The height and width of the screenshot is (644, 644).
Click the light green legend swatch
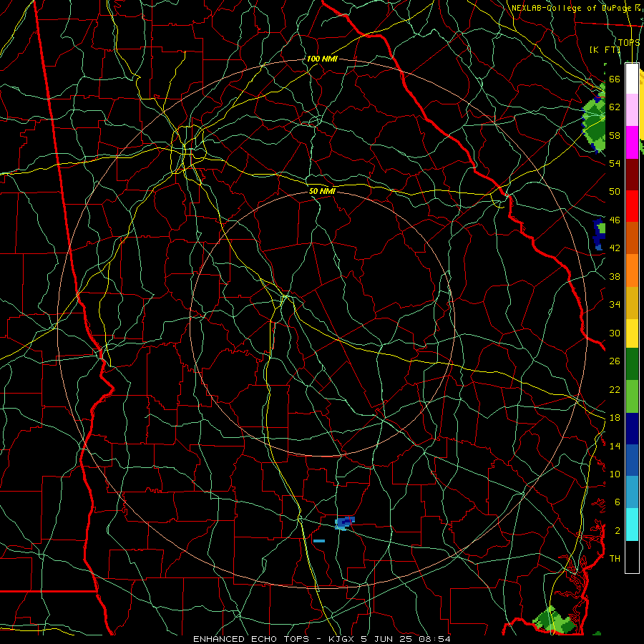(632, 396)
